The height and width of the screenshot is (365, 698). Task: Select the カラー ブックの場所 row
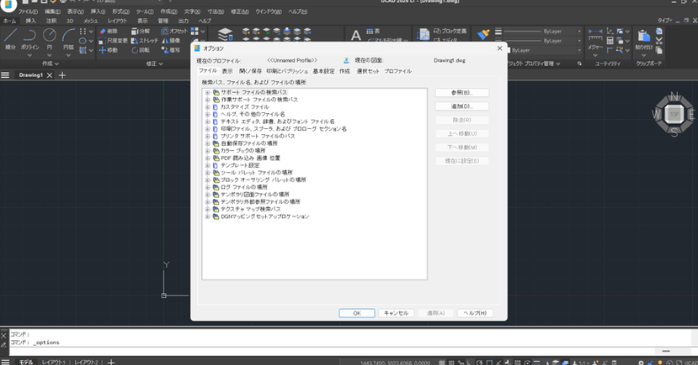pos(243,151)
